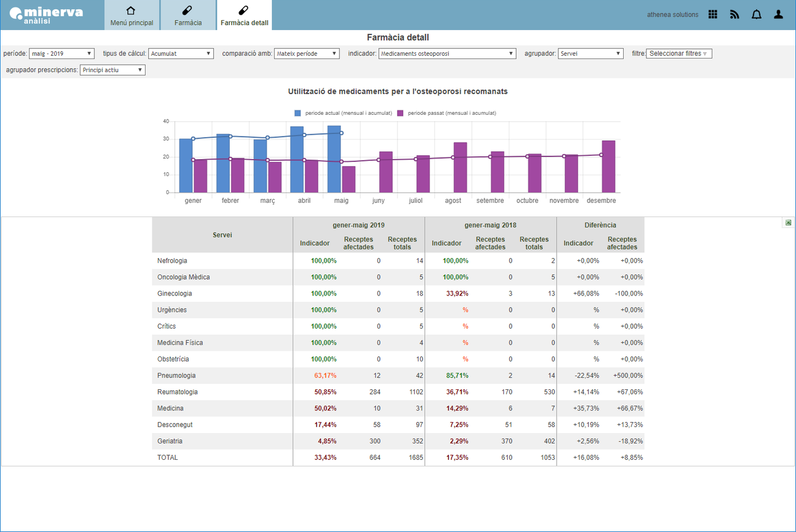Select Medicina Física row
This screenshot has height=532, width=796.
(x=398, y=343)
